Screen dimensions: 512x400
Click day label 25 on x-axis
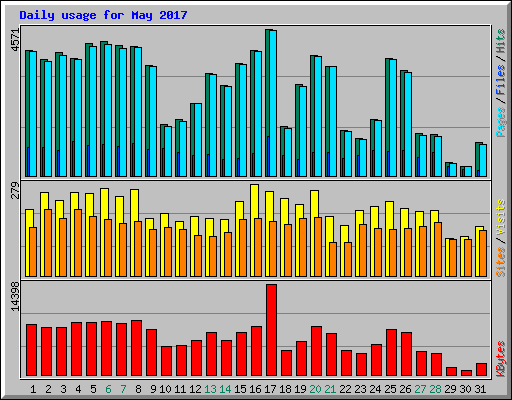click(390, 389)
